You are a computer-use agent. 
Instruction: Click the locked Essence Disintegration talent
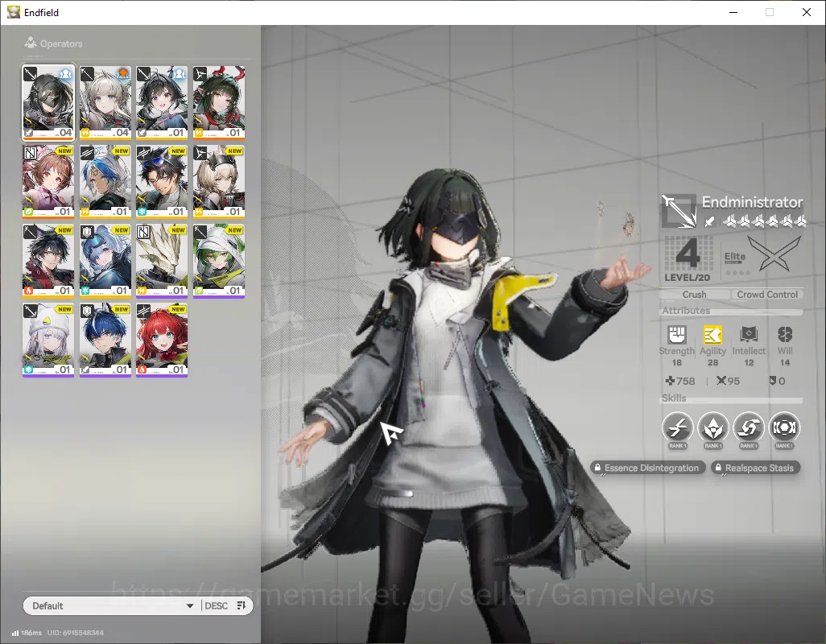coord(647,468)
